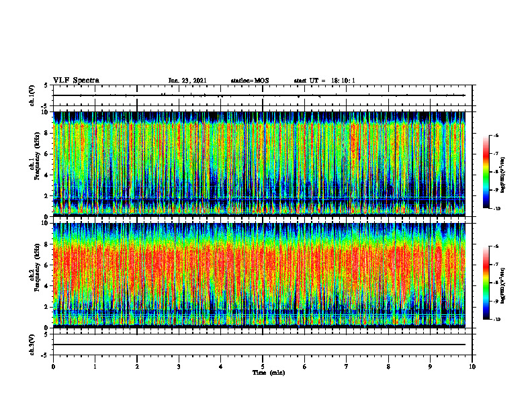This screenshot has width=532, height=411.
Task: Click "-6" label on ch.2 color scale
Action: point(496,246)
